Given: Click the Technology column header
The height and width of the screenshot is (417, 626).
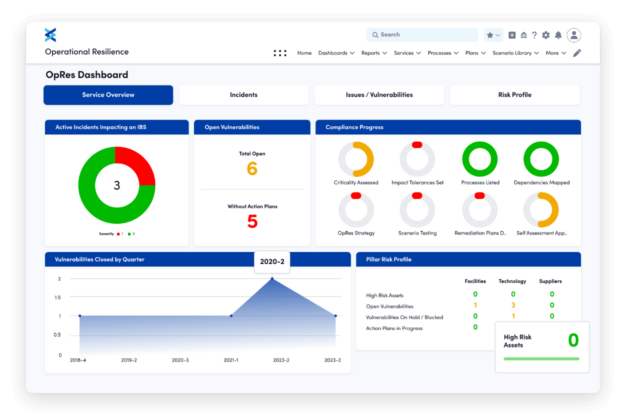Looking at the screenshot, I should point(512,281).
